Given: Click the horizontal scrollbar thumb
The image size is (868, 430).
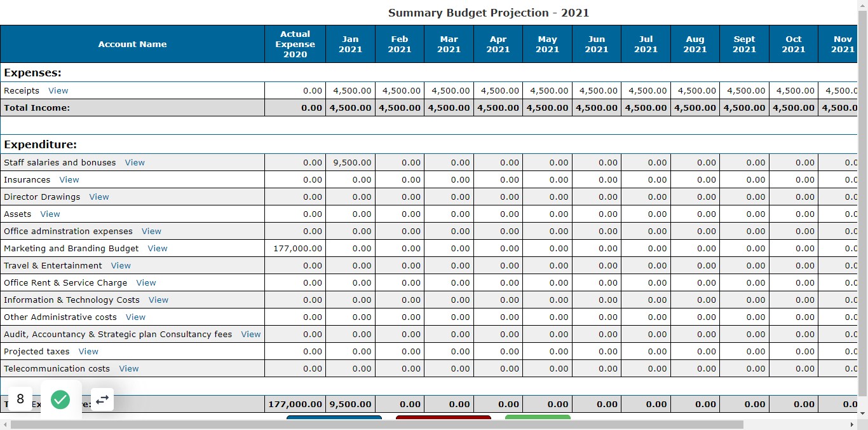Looking at the screenshot, I should (377, 424).
